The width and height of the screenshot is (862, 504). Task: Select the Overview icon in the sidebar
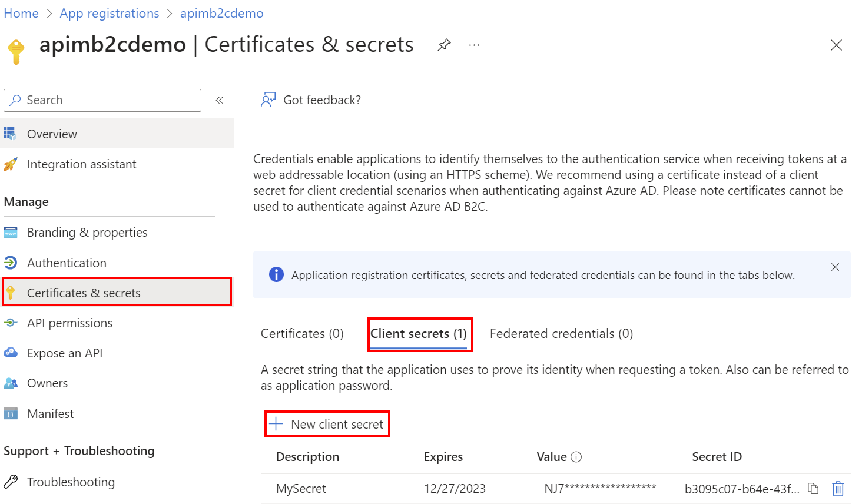(x=10, y=134)
